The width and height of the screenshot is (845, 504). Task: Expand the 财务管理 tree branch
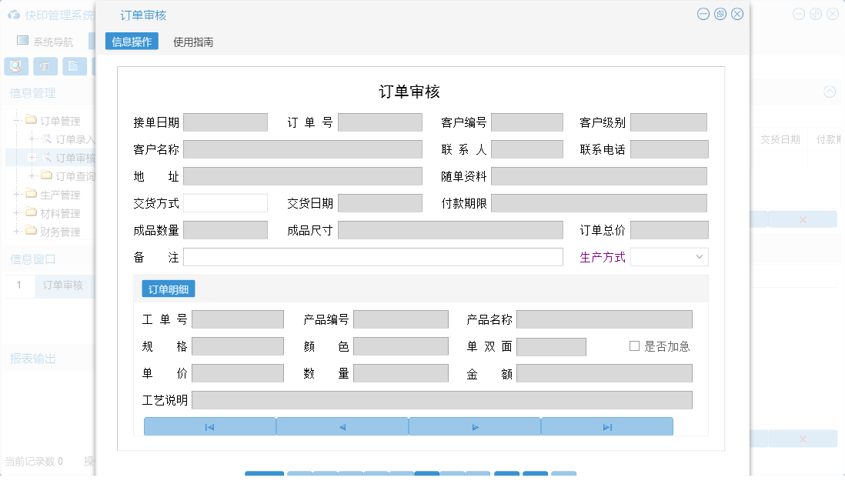click(x=17, y=232)
